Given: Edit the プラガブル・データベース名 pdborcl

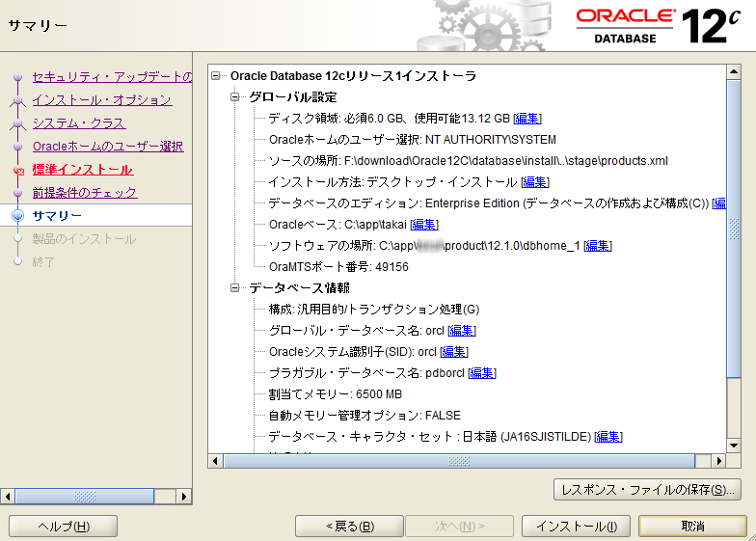Looking at the screenshot, I should 482,373.
